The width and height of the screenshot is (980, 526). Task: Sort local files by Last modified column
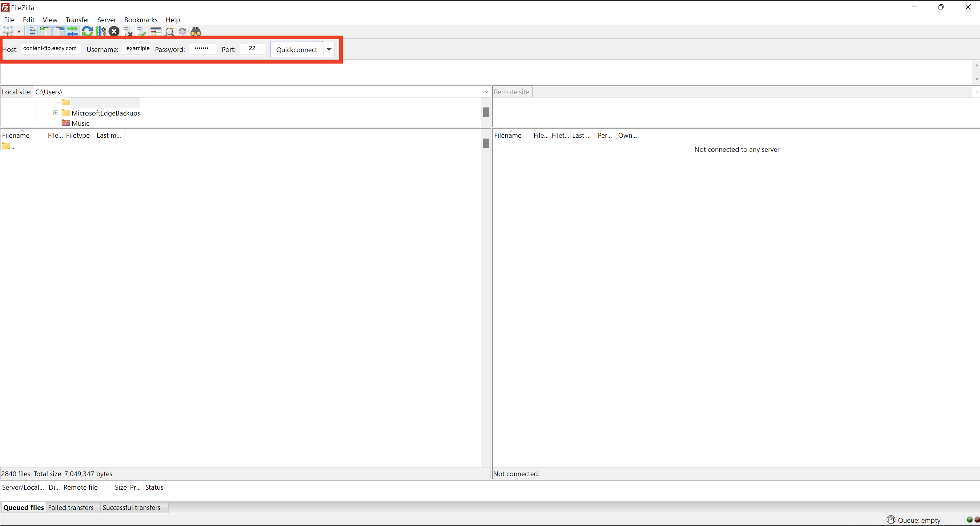coord(109,135)
